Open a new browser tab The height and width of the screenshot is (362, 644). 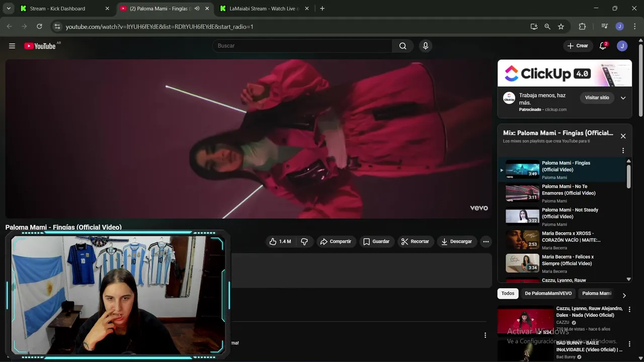(322, 9)
